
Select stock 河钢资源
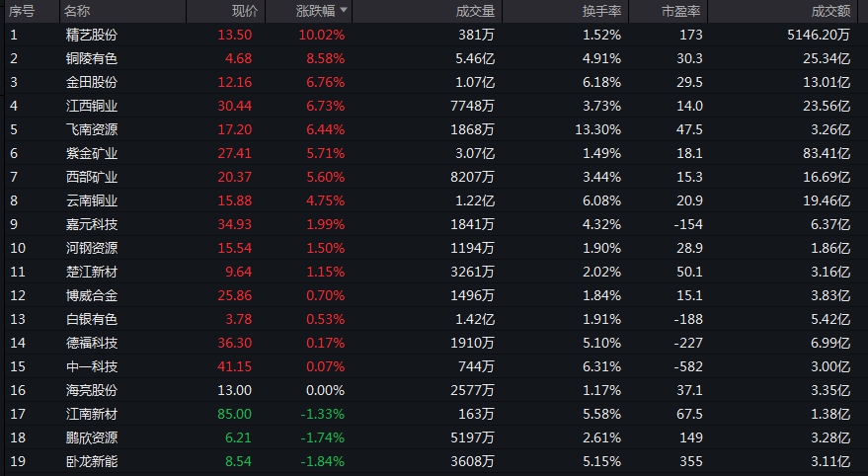(x=92, y=248)
